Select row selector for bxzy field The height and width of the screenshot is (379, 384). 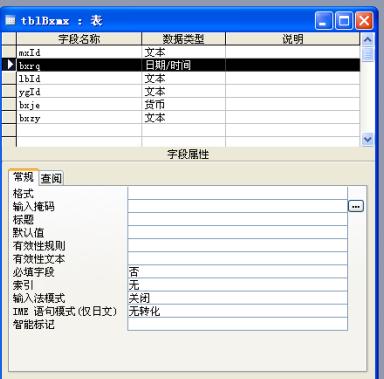pos(9,118)
